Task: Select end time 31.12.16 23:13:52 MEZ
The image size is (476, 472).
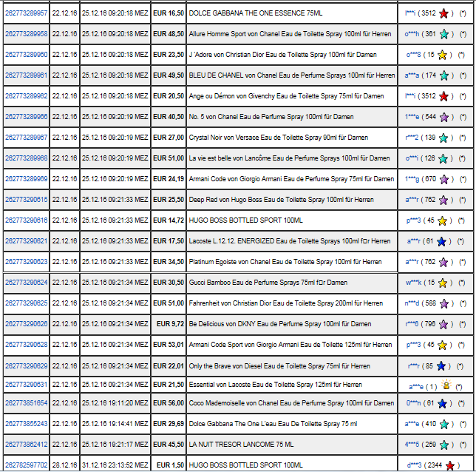Action: 115,465
